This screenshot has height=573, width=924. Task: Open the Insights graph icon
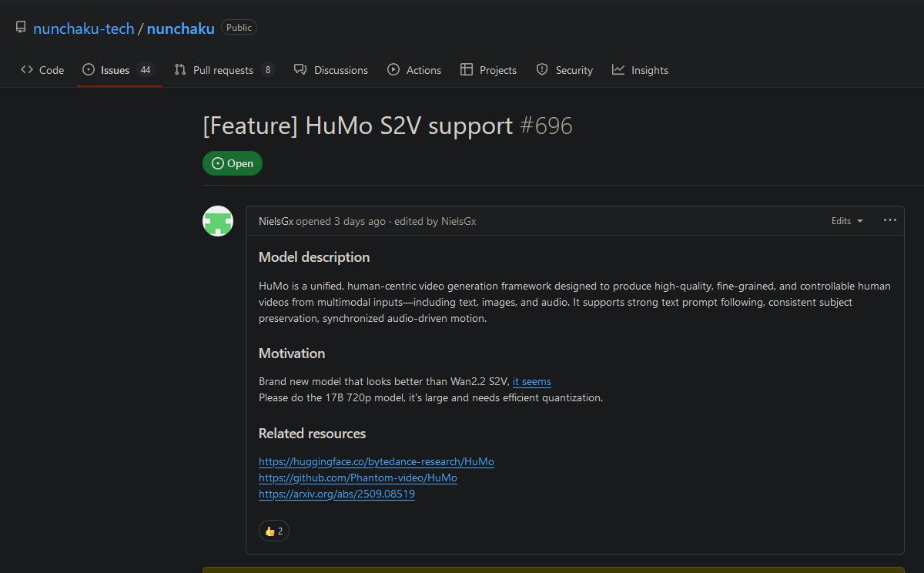point(618,69)
